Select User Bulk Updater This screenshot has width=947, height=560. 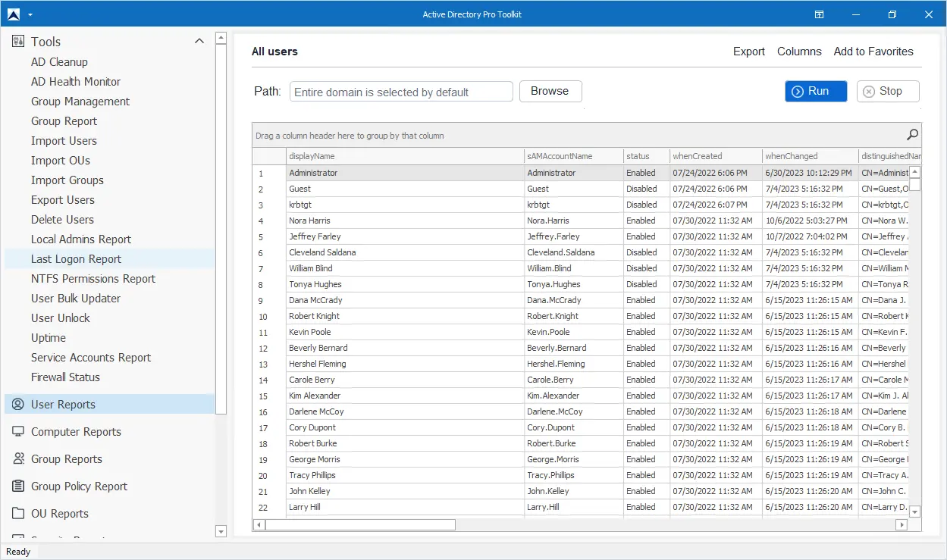pos(76,299)
